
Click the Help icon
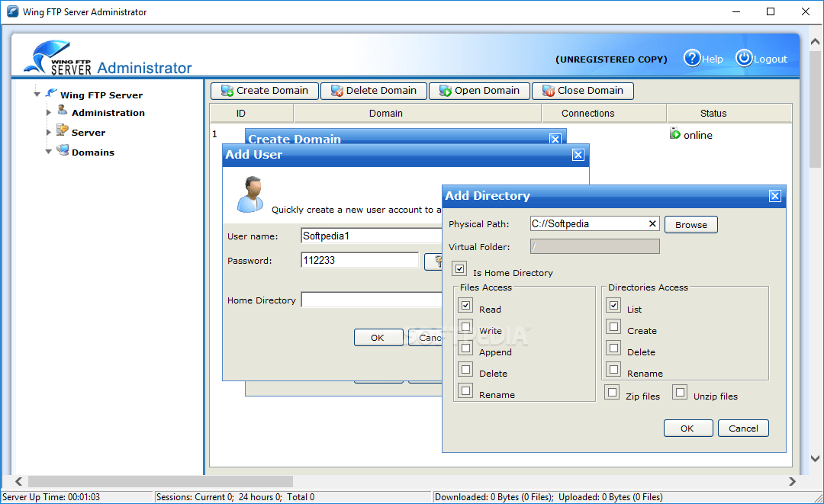692,59
